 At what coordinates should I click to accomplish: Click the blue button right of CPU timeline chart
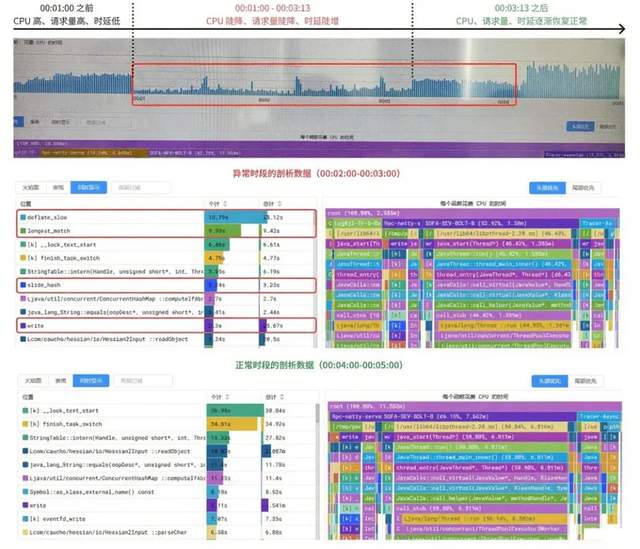coord(580,127)
